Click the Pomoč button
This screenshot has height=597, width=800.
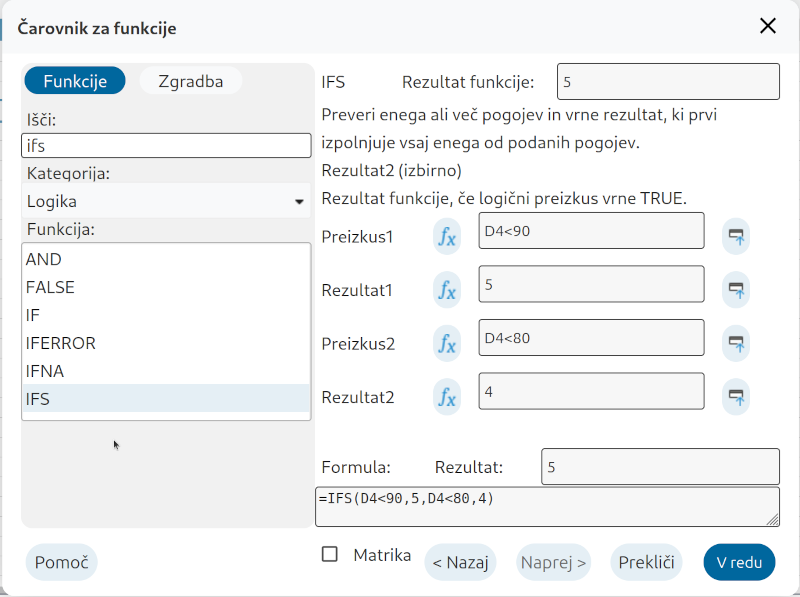coord(61,562)
